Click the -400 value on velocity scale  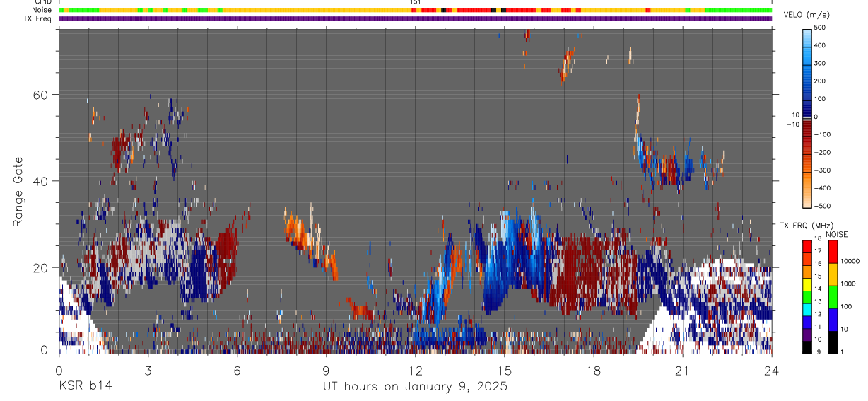coord(823,188)
